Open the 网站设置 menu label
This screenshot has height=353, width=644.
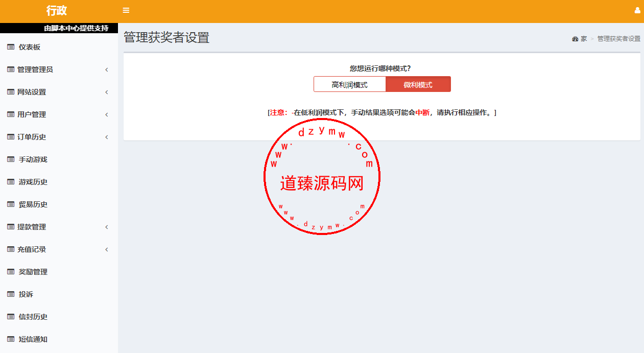pos(32,92)
